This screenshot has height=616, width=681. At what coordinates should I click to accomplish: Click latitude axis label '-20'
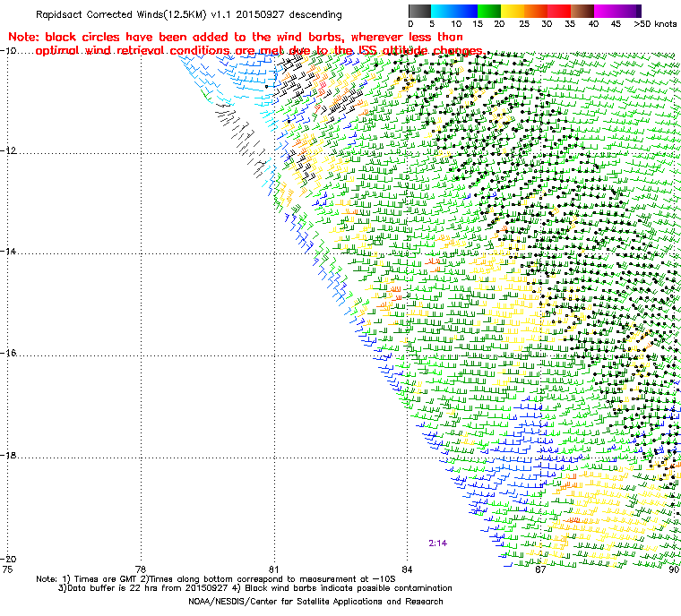[x=9, y=559]
